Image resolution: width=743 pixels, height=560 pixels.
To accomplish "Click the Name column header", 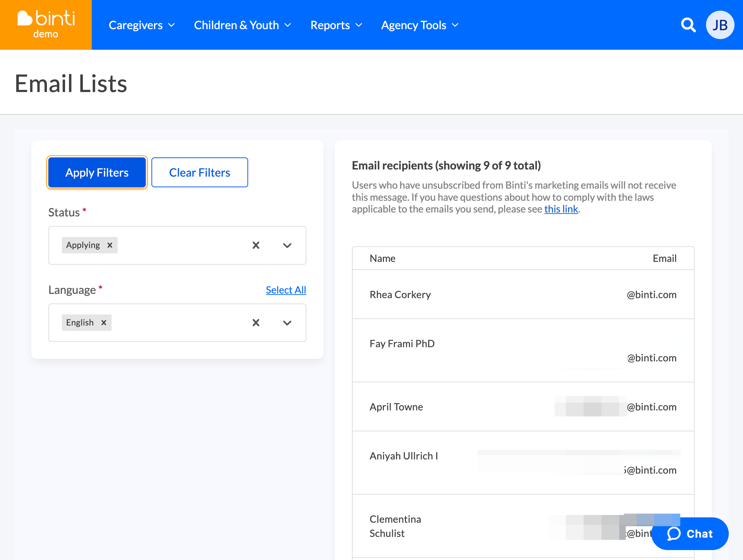I will [383, 258].
